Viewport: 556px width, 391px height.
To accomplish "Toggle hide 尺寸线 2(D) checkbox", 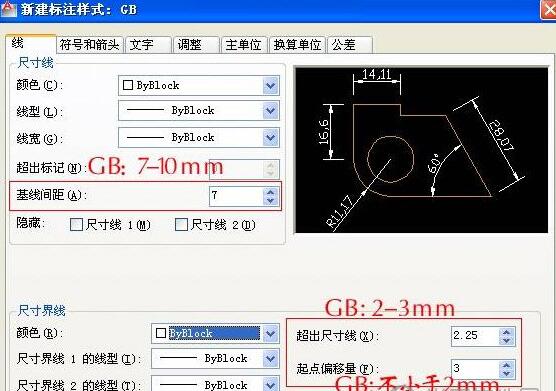I will (182, 225).
